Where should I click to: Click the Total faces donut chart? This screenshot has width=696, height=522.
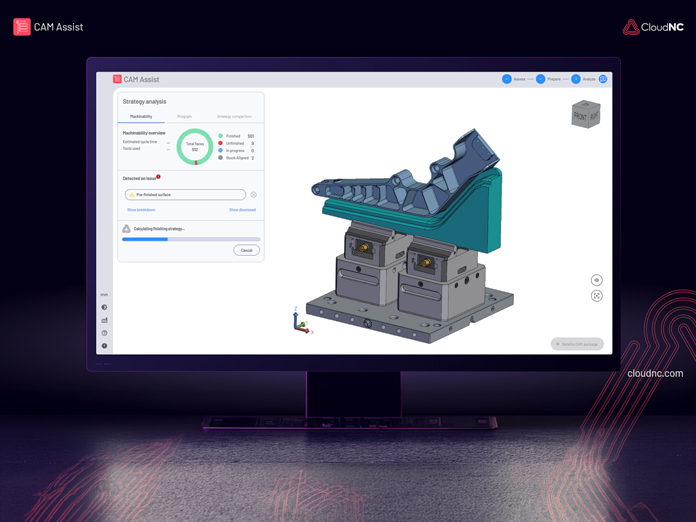coord(195,147)
